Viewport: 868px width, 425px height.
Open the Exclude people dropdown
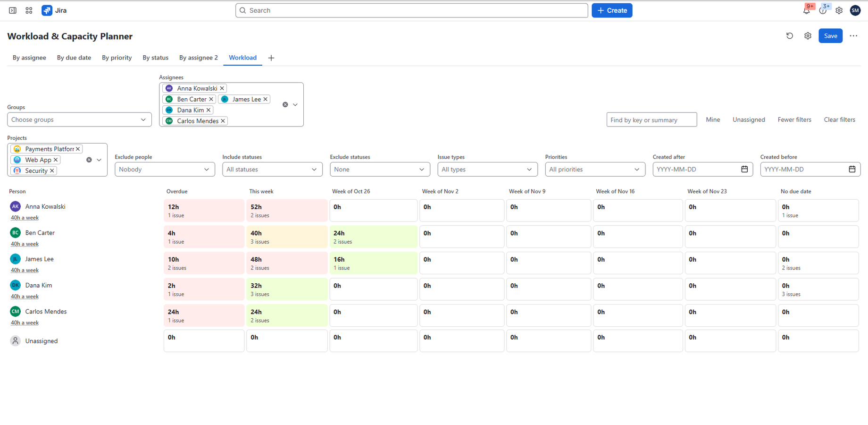[165, 170]
